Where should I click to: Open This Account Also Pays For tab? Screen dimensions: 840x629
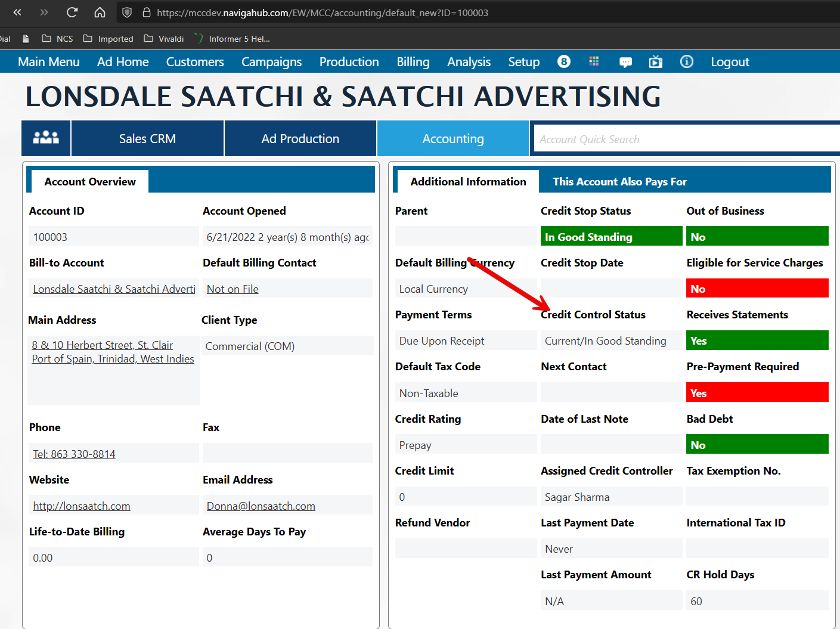pyautogui.click(x=620, y=181)
